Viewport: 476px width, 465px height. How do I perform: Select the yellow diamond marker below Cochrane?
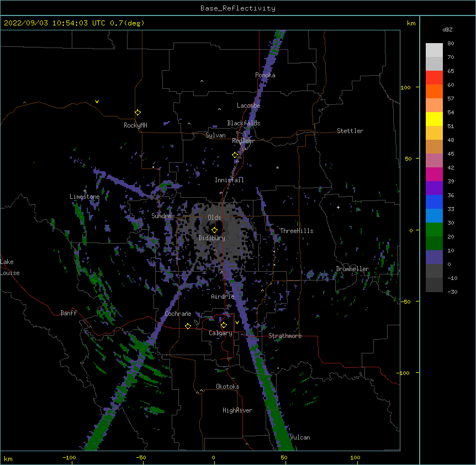pos(188,326)
